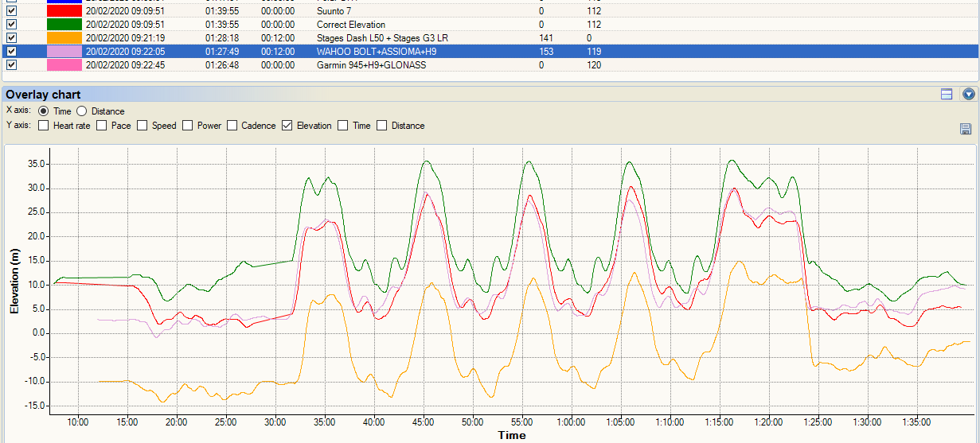The height and width of the screenshot is (443, 980).
Task: Click the save chart floppy disk icon
Action: (x=966, y=129)
